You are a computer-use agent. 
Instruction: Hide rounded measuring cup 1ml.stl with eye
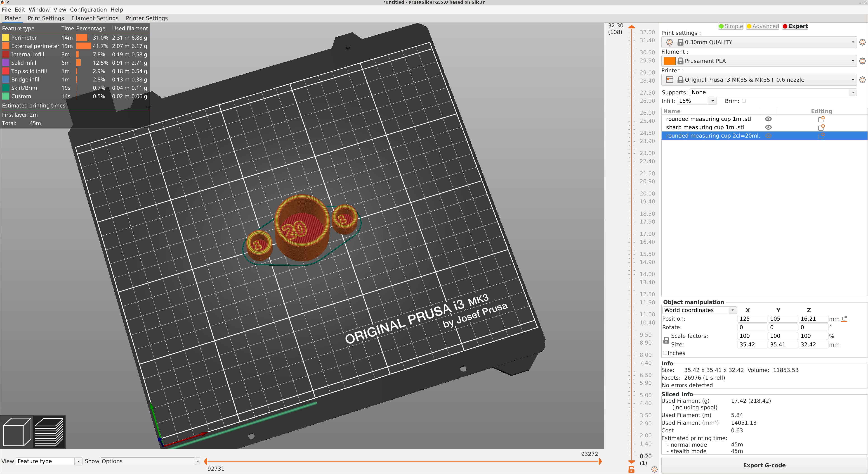pos(768,119)
